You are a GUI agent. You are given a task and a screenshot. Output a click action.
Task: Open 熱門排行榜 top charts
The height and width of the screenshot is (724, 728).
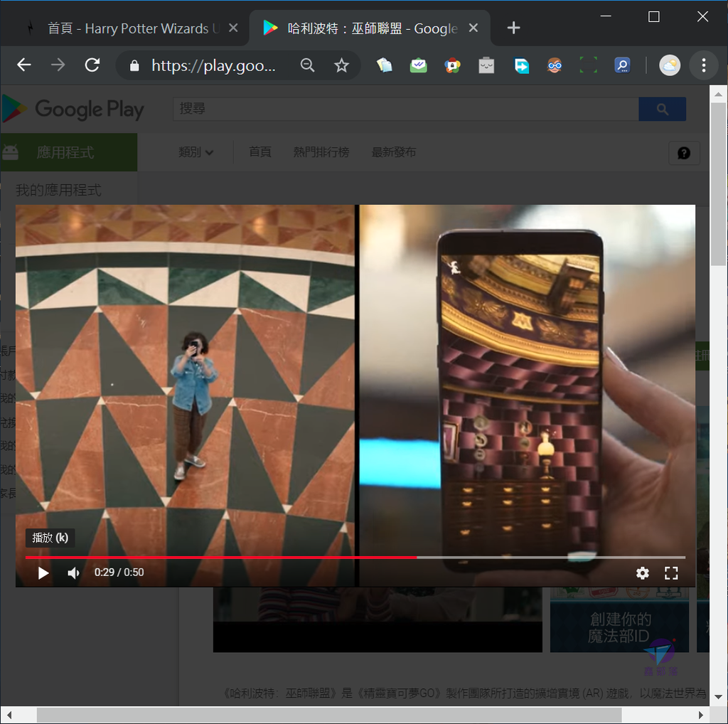pos(321,152)
